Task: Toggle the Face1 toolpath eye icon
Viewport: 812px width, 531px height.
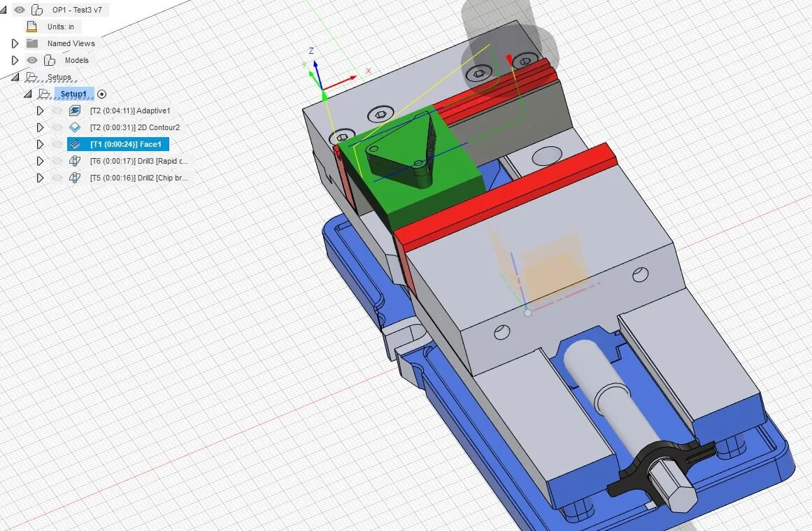Action: (x=57, y=144)
